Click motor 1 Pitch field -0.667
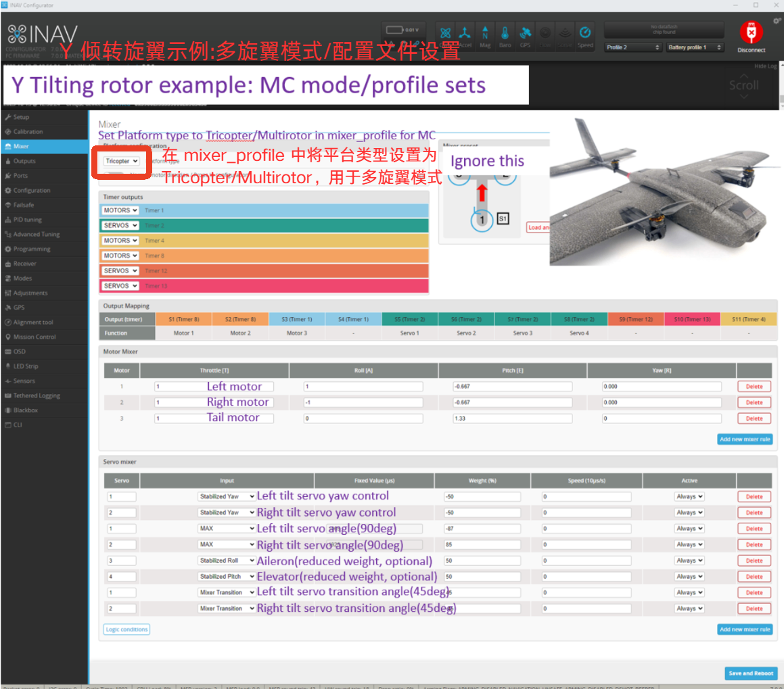The width and height of the screenshot is (784, 689). tap(512, 386)
